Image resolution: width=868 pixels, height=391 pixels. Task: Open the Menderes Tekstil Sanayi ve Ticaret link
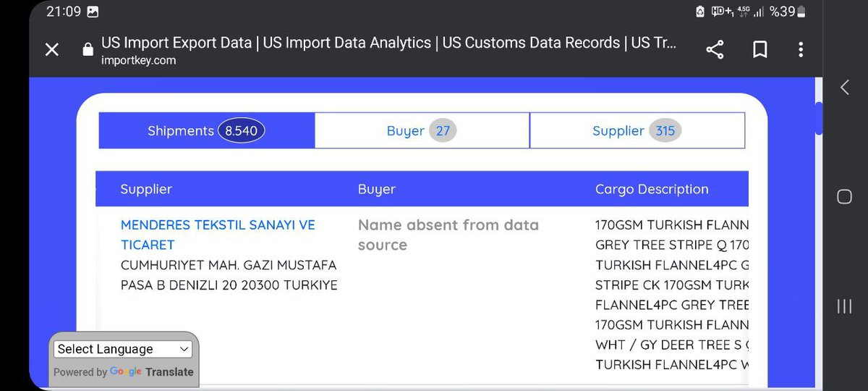(x=218, y=235)
